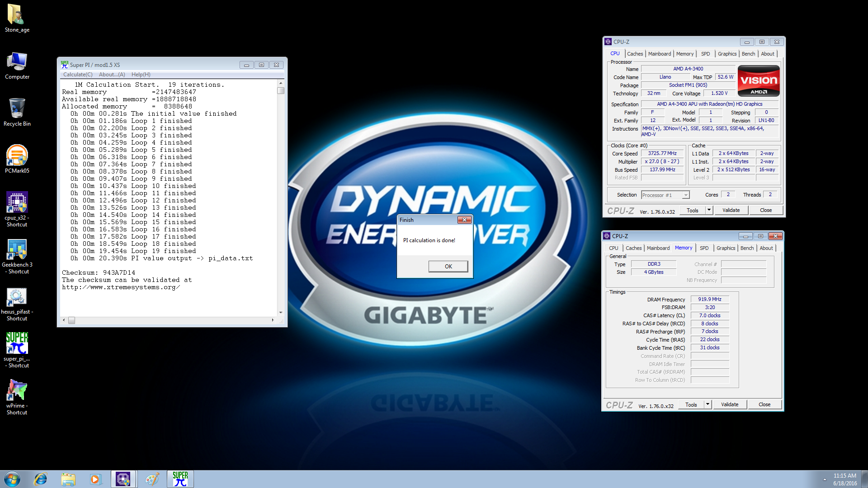868x488 pixels.
Task: Open the Stone_age folder icon
Action: coord(17,18)
